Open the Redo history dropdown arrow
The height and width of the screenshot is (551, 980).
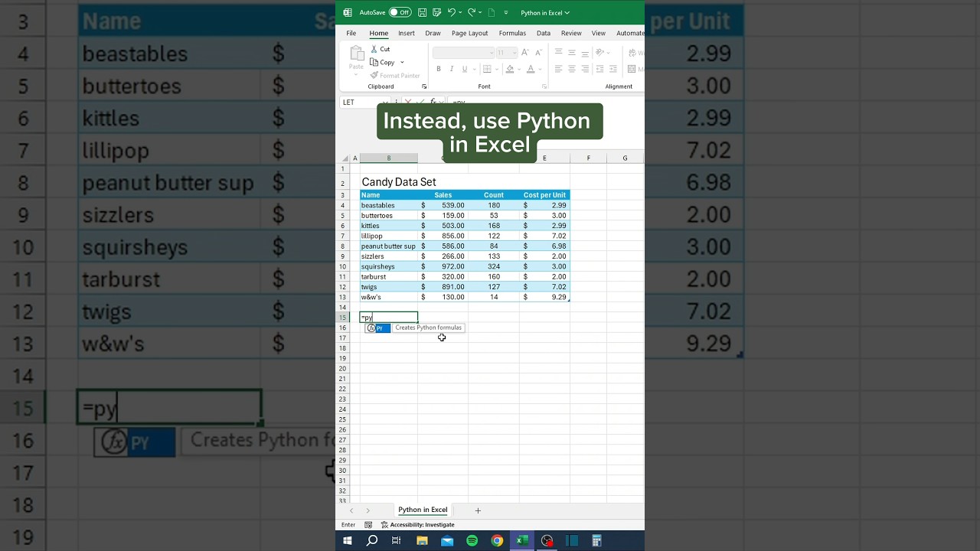[x=480, y=12]
